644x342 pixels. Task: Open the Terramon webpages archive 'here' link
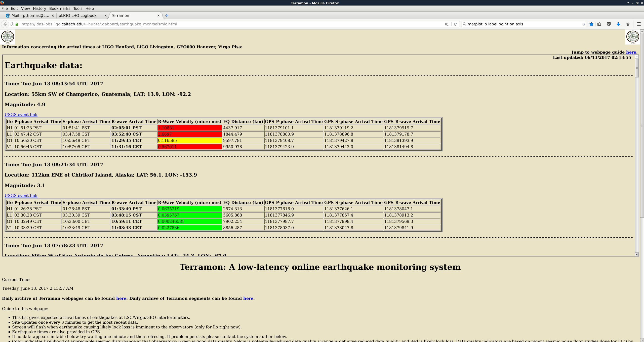click(x=121, y=298)
